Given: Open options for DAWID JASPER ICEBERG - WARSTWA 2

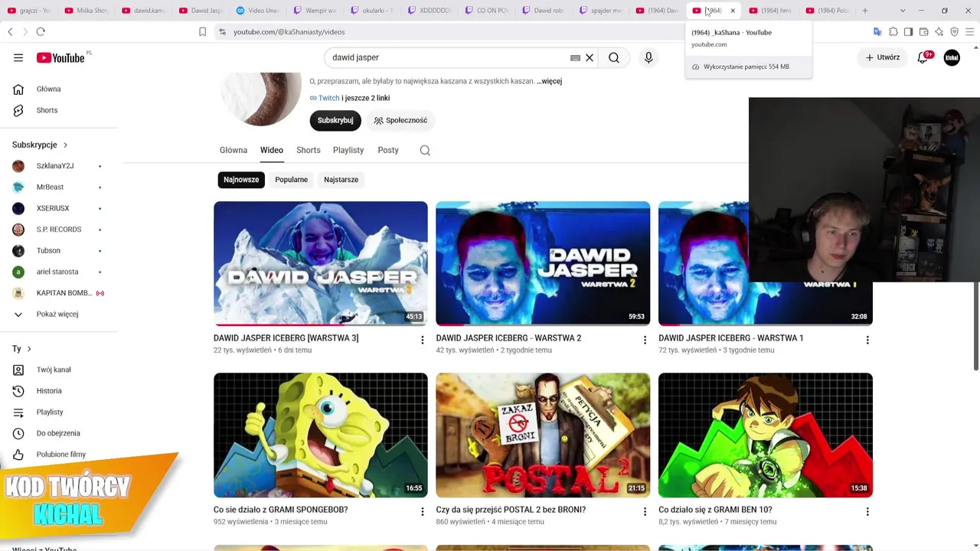Looking at the screenshot, I should tap(645, 340).
